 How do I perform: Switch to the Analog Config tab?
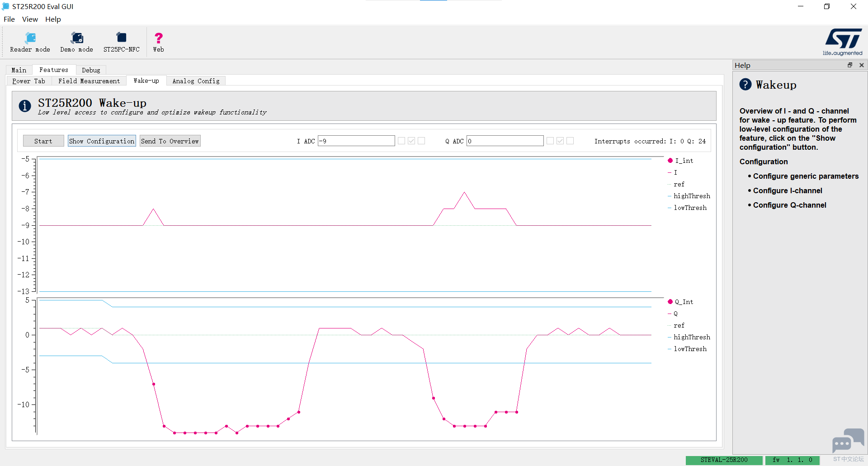click(196, 81)
